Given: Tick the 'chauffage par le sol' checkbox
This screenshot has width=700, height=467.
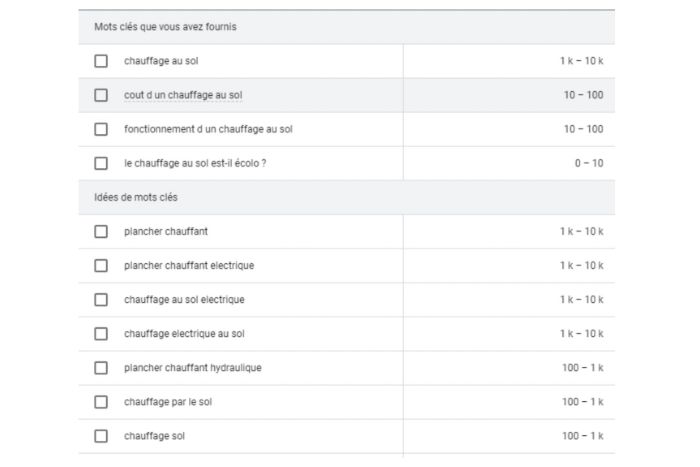Looking at the screenshot, I should click(101, 402).
